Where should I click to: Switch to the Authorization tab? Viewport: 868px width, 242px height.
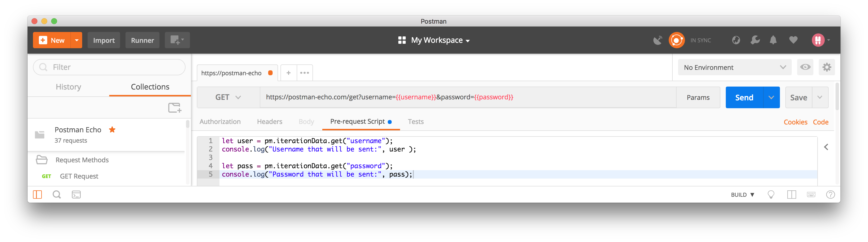coord(220,122)
